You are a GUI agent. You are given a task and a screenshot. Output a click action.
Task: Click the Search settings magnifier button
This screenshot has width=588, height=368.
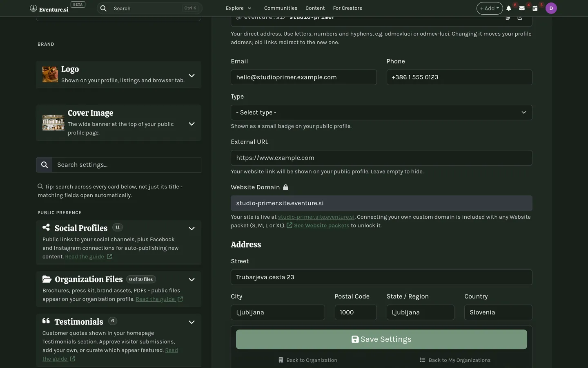[44, 165]
